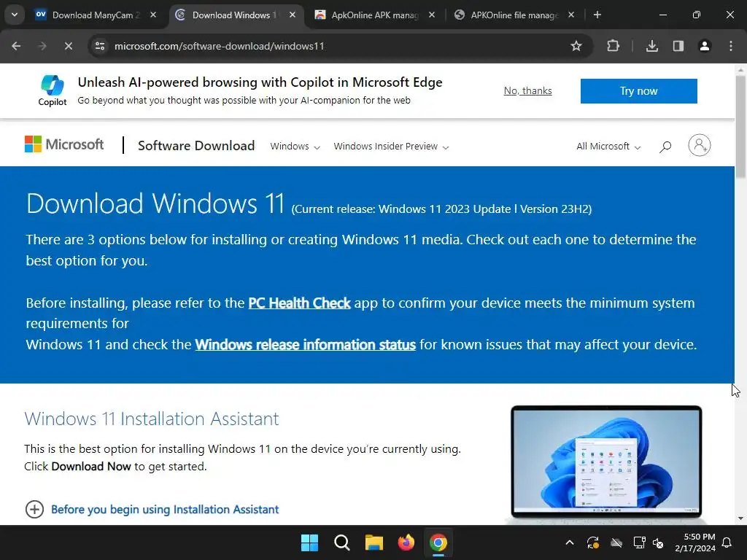Close the ApkOnline APK manager tab

[x=432, y=15]
